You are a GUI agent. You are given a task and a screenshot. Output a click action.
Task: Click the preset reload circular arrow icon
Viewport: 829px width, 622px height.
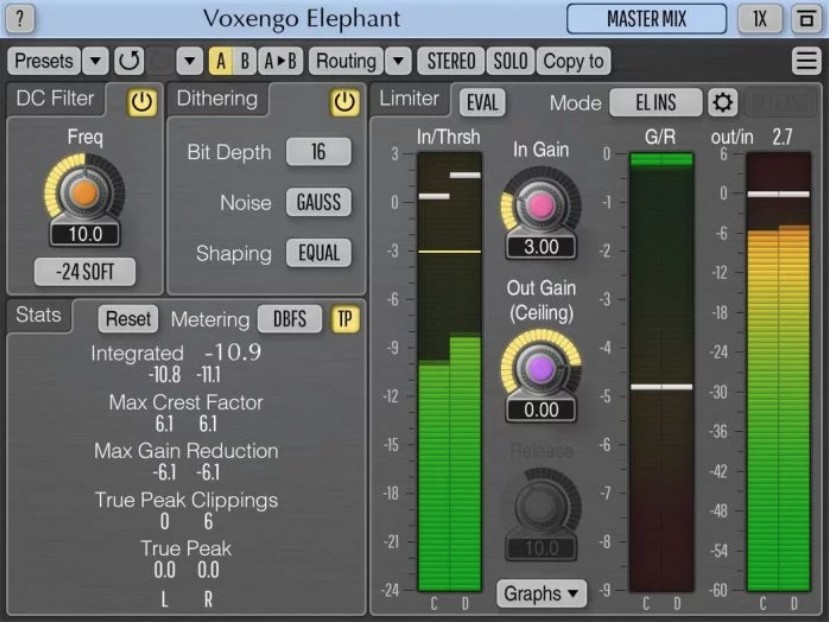pyautogui.click(x=129, y=61)
